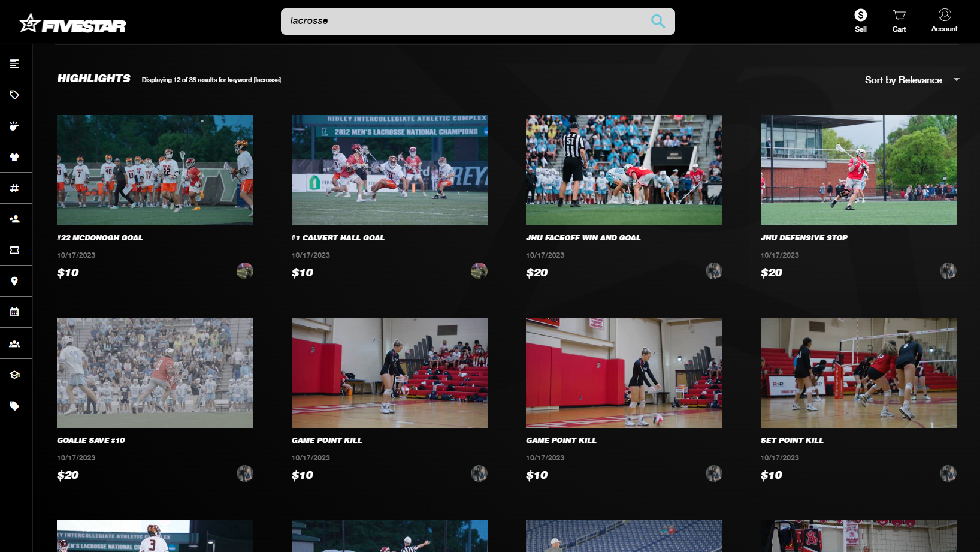Image resolution: width=980 pixels, height=552 pixels.
Task: Select the filled tag icon in sidebar
Action: point(14,406)
